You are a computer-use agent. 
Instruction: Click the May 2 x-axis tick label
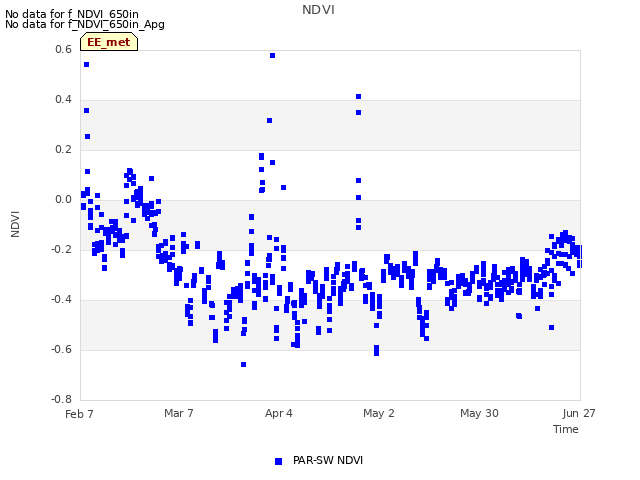tap(379, 413)
